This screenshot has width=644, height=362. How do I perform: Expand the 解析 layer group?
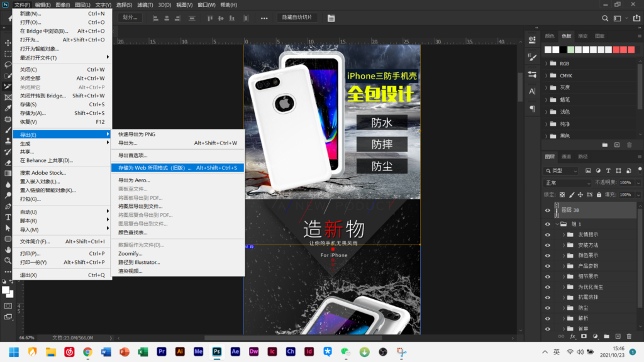[x=564, y=318]
